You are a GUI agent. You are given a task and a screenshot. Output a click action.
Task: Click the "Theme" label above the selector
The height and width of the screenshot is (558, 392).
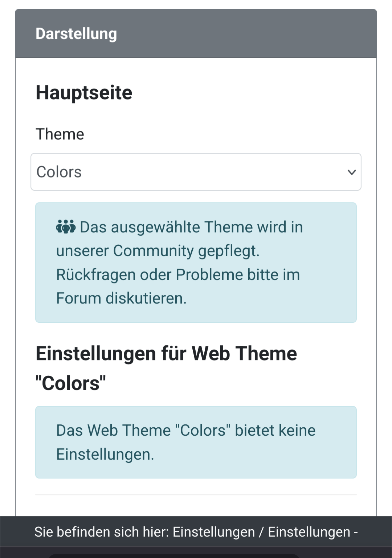point(60,134)
